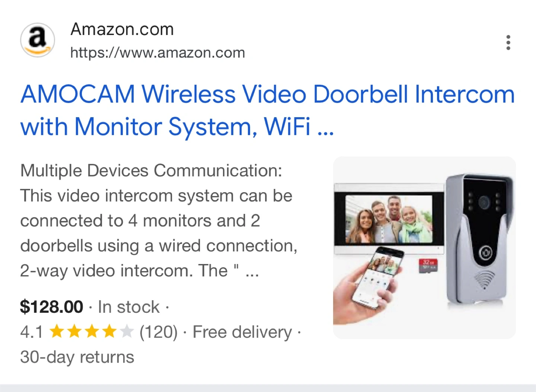This screenshot has width=536, height=392.
Task: Click the yellow star rating icons
Action: (x=83, y=331)
